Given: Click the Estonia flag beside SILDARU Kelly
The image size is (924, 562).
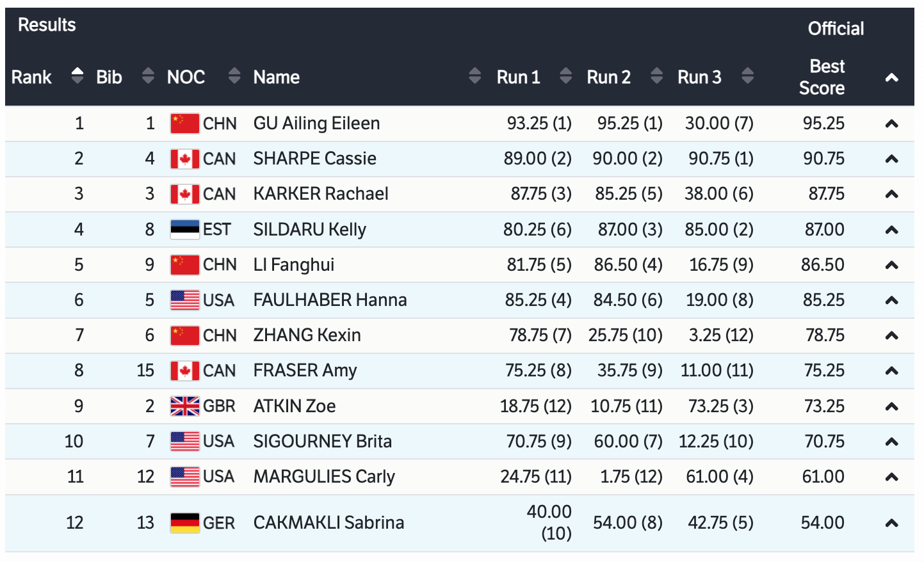Looking at the screenshot, I should [184, 229].
